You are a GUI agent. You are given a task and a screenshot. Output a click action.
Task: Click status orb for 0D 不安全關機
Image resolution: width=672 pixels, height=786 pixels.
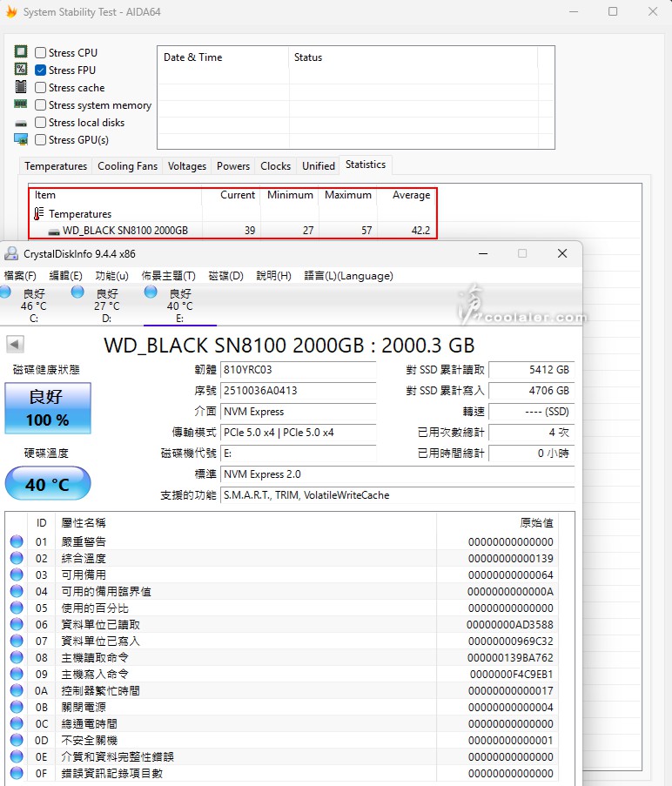click(17, 740)
